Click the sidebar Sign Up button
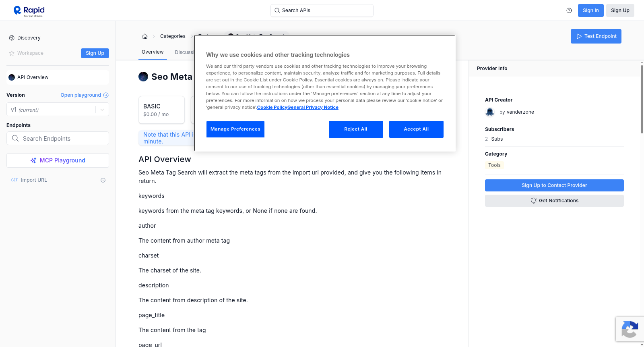Screen dimensions: 644x347 pos(95,53)
